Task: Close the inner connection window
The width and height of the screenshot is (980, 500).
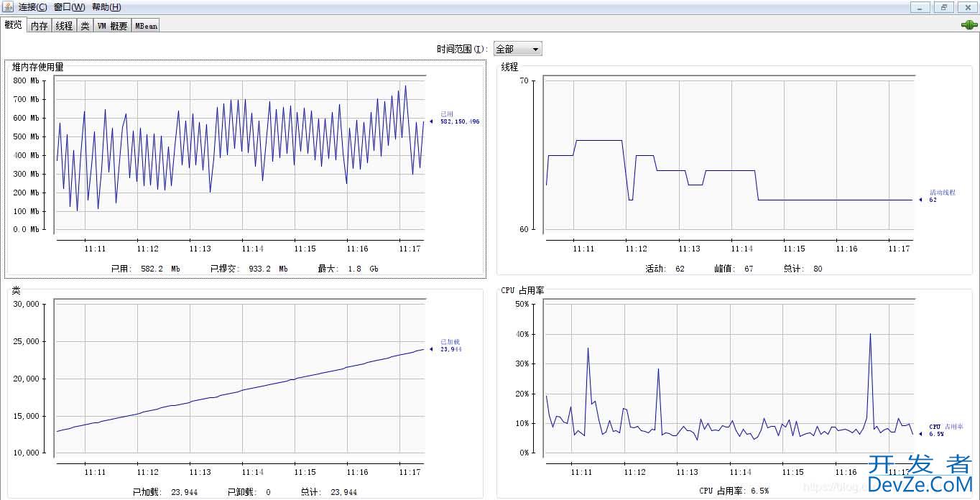Action: [966, 7]
